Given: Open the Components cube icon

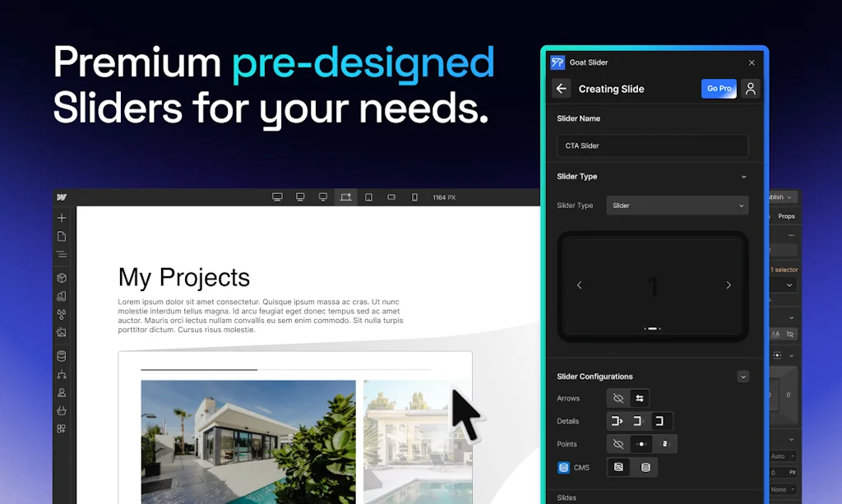Looking at the screenshot, I should (62, 278).
